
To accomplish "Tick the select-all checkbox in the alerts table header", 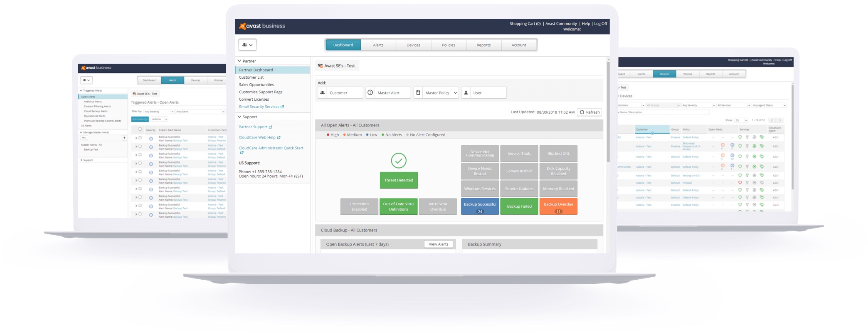I will 140,129.
